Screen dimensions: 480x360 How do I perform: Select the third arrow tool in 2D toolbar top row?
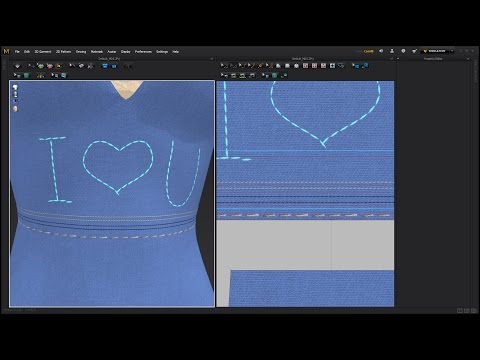coord(242,66)
